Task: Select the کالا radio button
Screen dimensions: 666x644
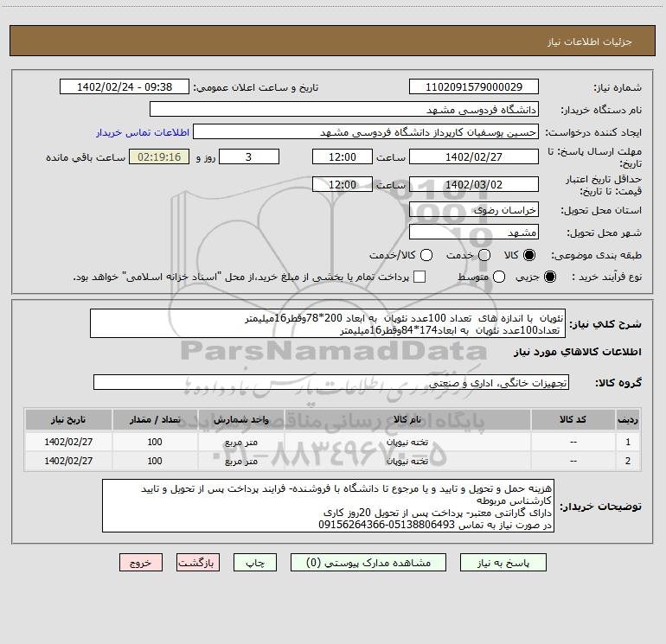Action: pyautogui.click(x=529, y=255)
